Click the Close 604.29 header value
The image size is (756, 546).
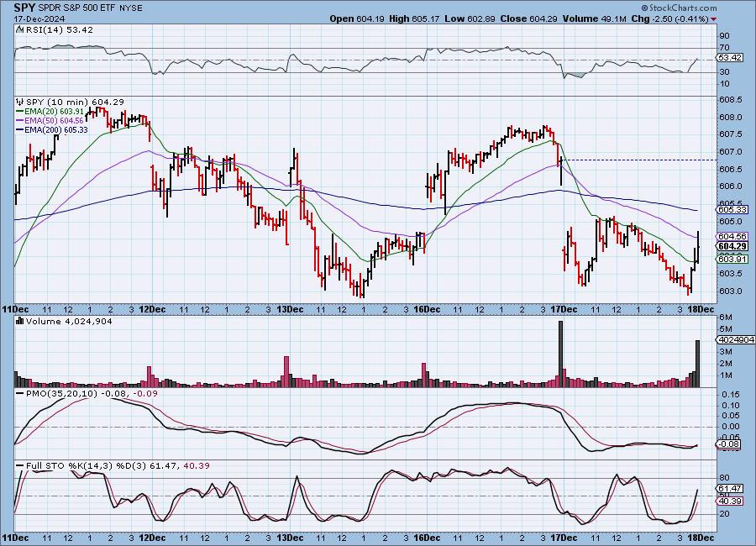[x=529, y=18]
